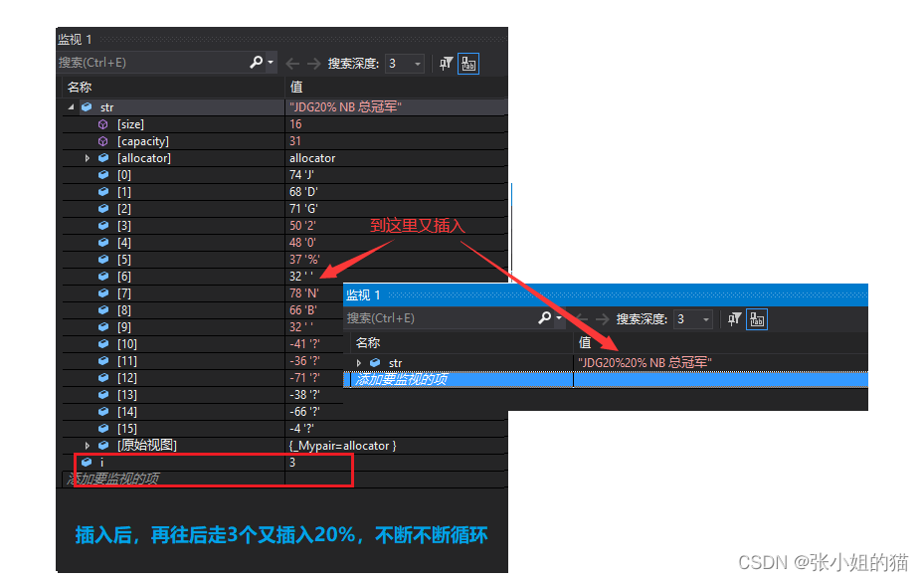Click the blue cube icon of [2]
The height and width of the screenshot is (581, 924).
pyautogui.click(x=103, y=209)
